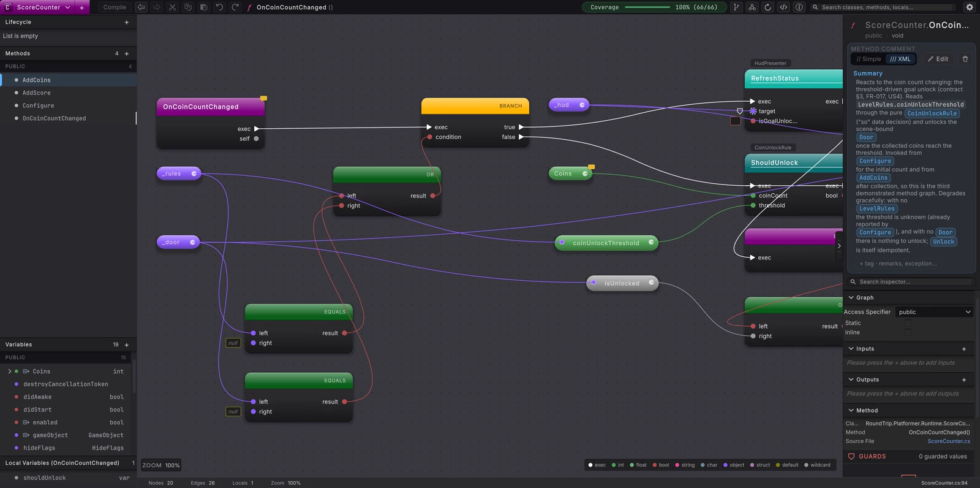Viewport: 980px width, 488px height.
Task: Click the float color legend swatch
Action: [x=632, y=465]
